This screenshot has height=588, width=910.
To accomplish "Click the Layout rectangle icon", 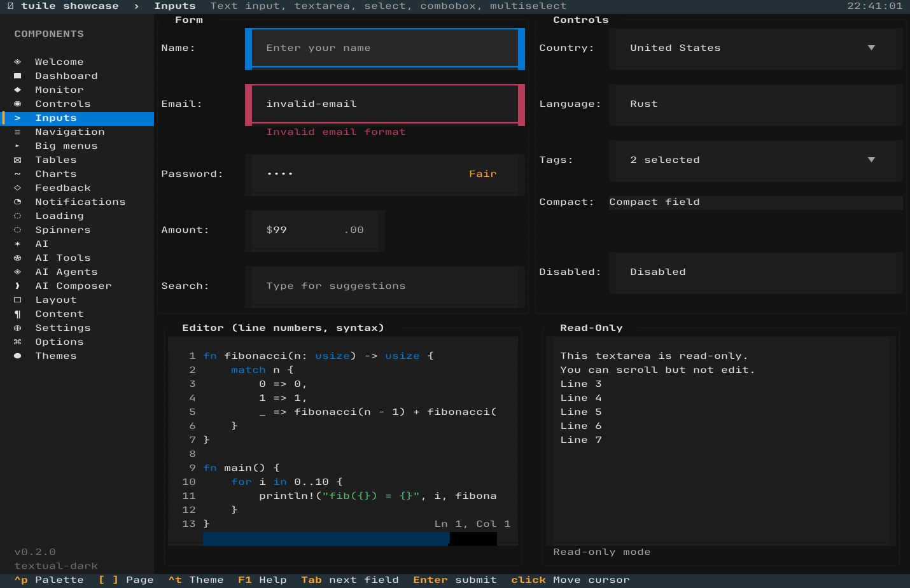I will pyautogui.click(x=17, y=300).
